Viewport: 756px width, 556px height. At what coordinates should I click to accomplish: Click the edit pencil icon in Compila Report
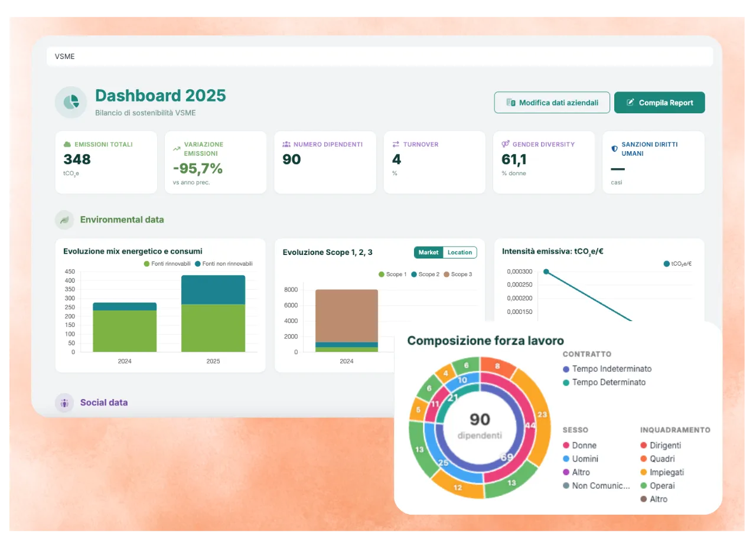pos(630,103)
